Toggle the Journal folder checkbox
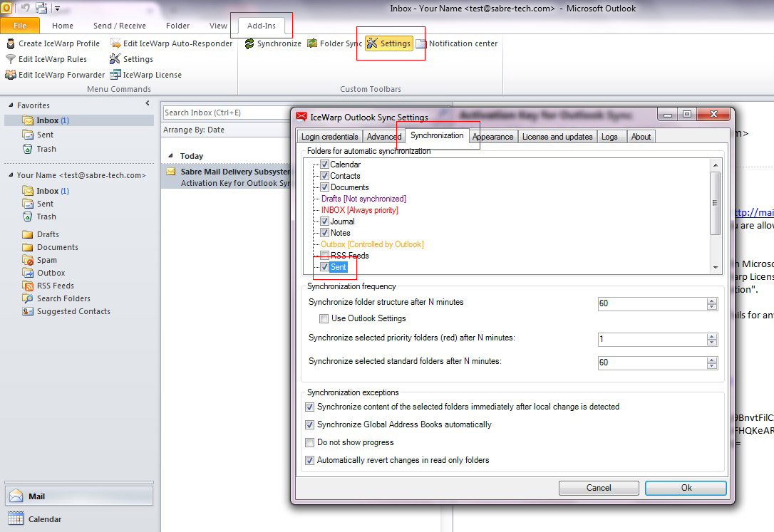774x532 pixels. click(x=325, y=221)
